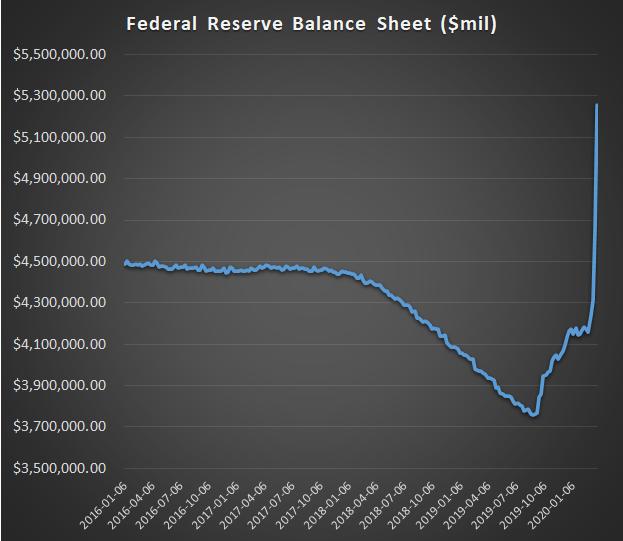Select the $3,500,000.00 axis label
This screenshot has width=623, height=541.
[59, 468]
